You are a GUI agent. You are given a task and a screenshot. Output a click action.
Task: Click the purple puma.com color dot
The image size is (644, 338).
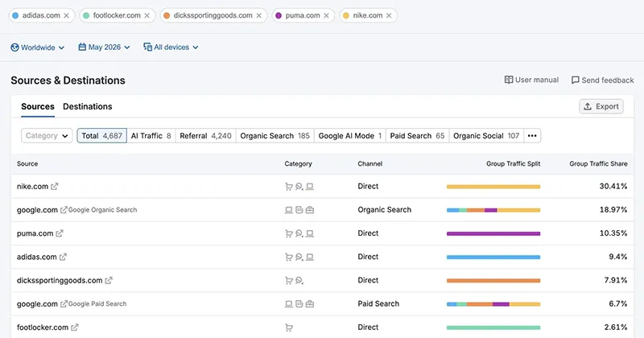279,15
